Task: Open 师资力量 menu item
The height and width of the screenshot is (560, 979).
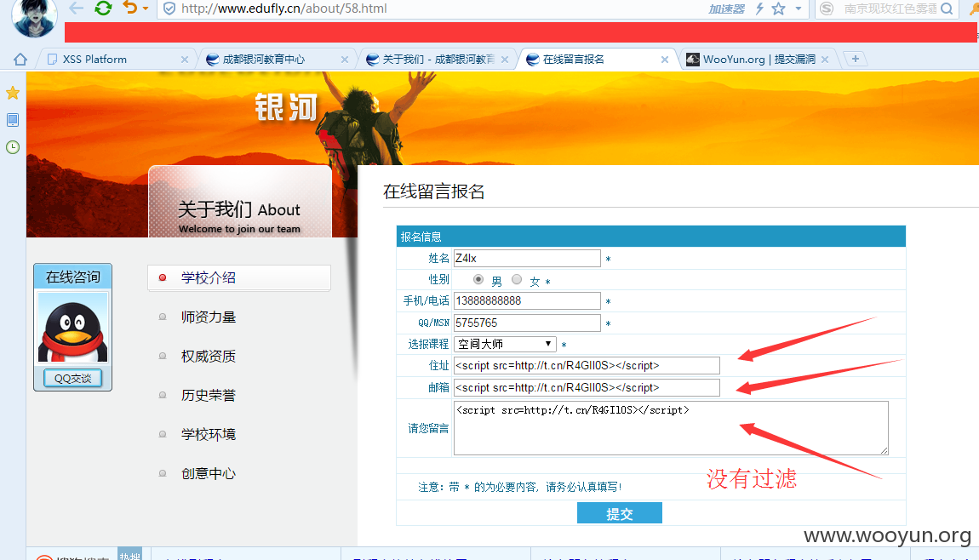Action: [x=209, y=317]
